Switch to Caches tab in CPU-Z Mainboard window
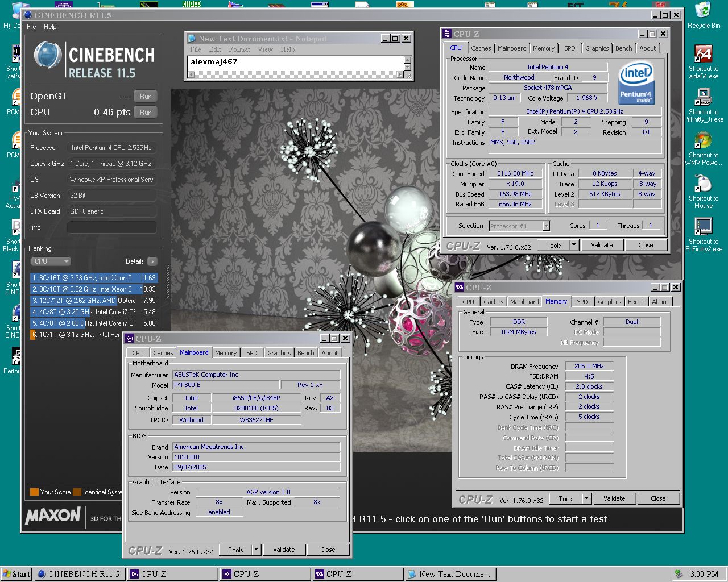Screen dimensions: 728x582 pyautogui.click(x=163, y=353)
